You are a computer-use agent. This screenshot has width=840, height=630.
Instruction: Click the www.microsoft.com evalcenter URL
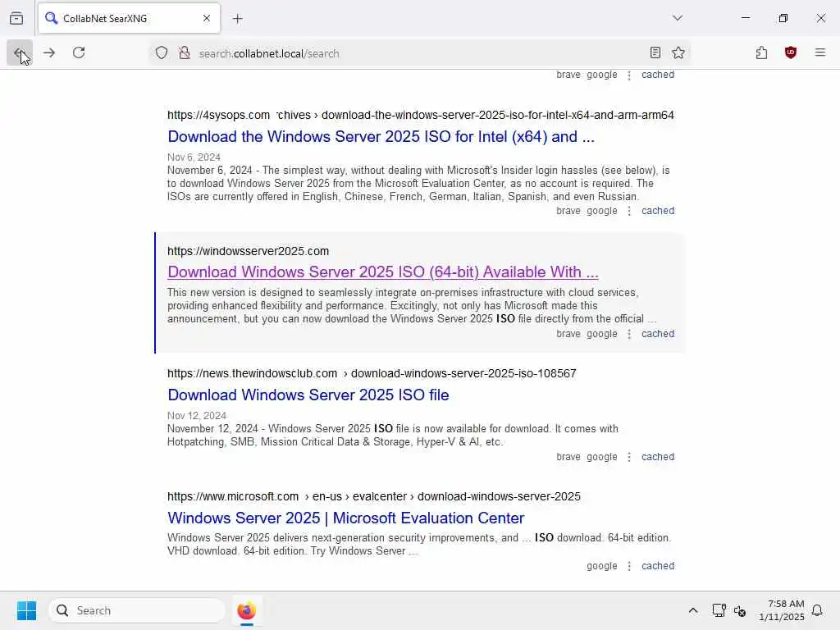[374, 496]
